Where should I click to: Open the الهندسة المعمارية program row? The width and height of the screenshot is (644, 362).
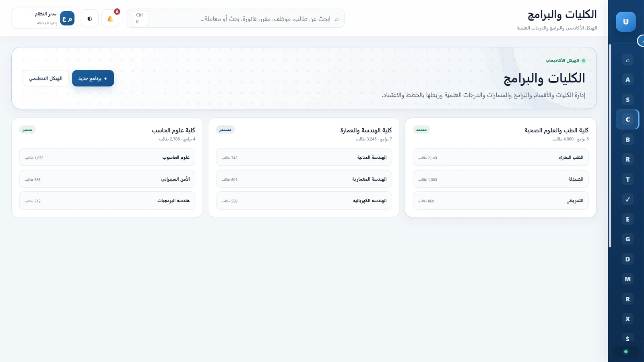(304, 179)
